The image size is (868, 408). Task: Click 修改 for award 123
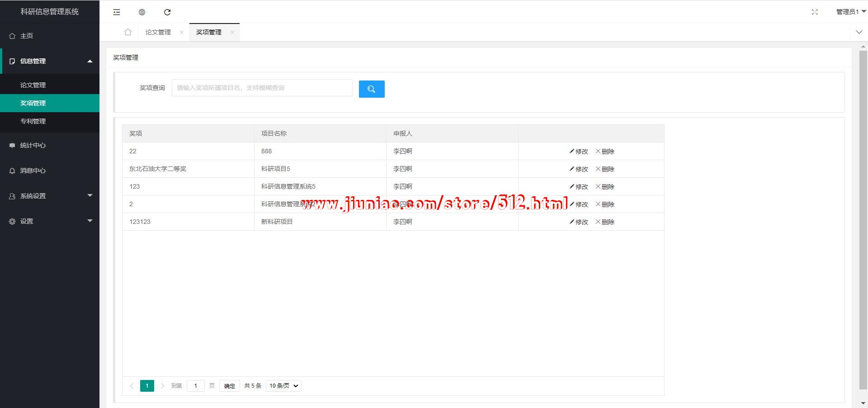579,187
